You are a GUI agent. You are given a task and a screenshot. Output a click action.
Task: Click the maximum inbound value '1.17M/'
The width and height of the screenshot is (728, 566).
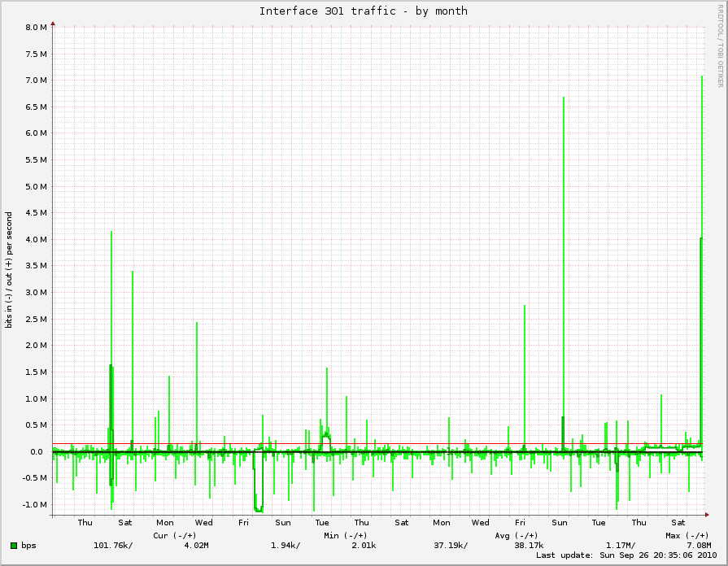[621, 546]
